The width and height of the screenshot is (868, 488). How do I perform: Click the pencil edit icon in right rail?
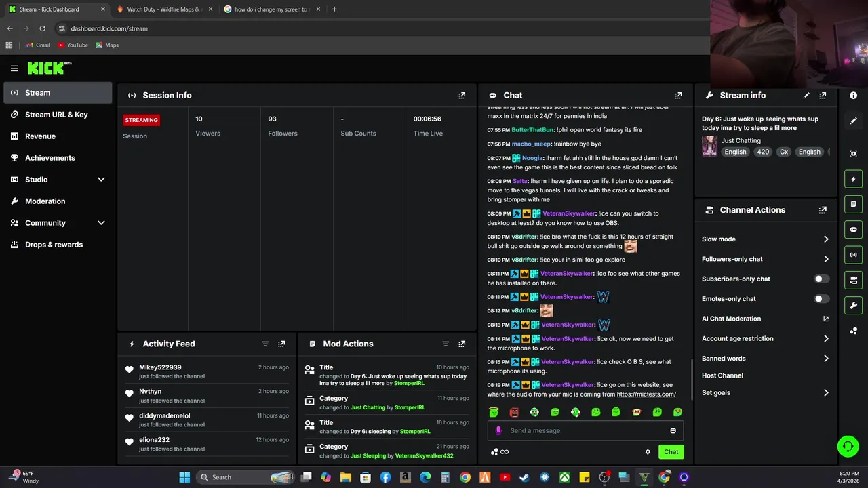[853, 121]
